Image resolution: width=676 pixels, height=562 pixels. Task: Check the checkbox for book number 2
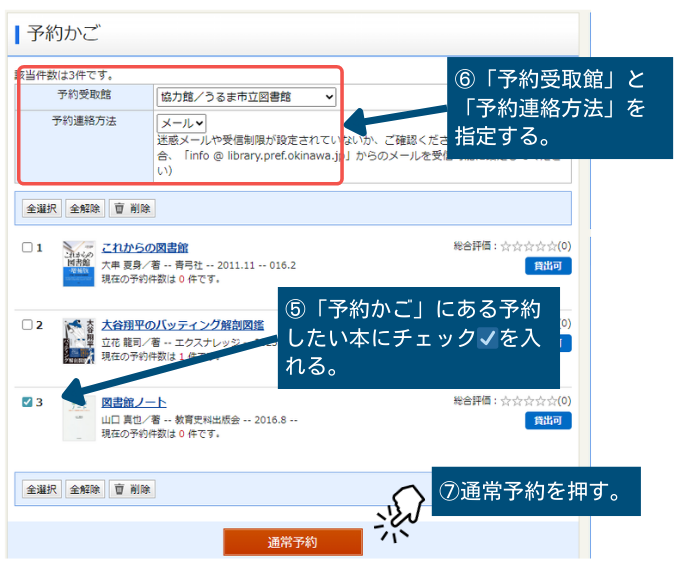(27, 325)
